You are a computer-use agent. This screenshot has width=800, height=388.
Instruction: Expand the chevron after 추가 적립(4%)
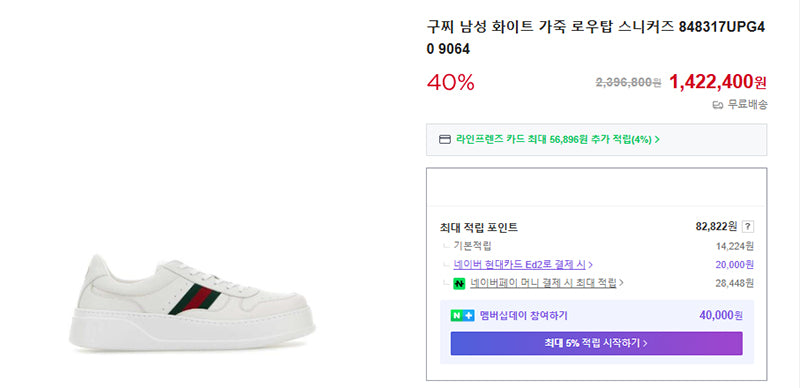pyautogui.click(x=657, y=139)
